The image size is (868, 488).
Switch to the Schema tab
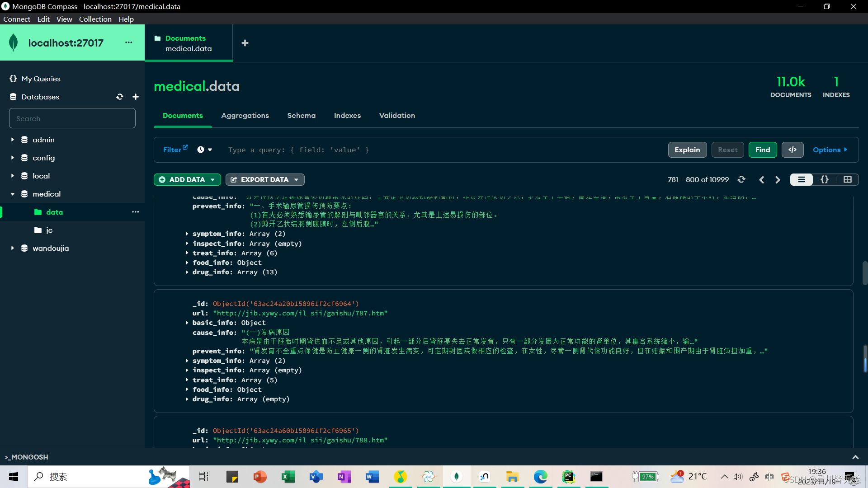[301, 115]
